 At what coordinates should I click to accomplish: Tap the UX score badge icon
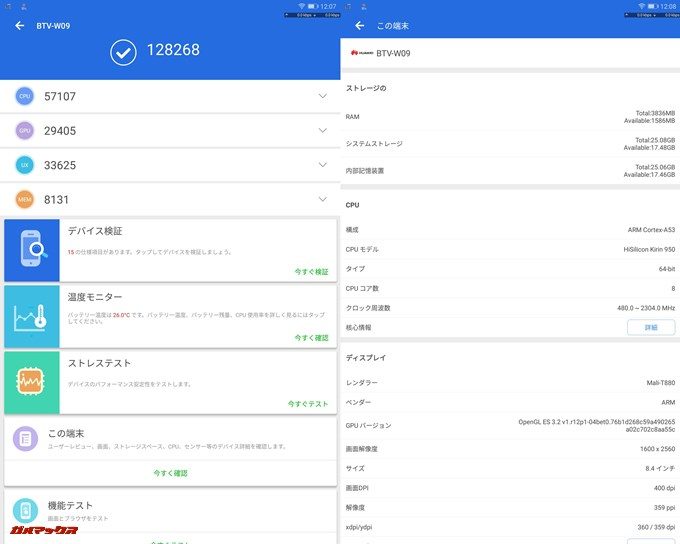click(25, 164)
